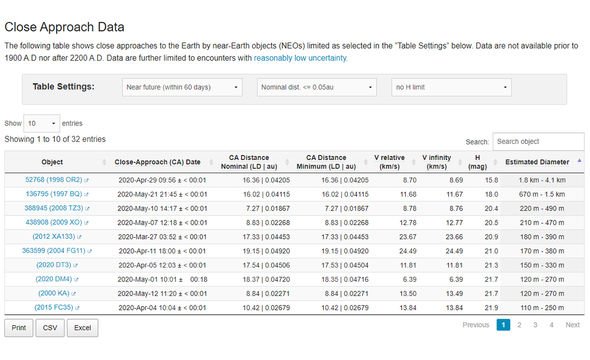Open external link icon beside (2020 DM4)
The width and height of the screenshot is (590, 360).
76,279
